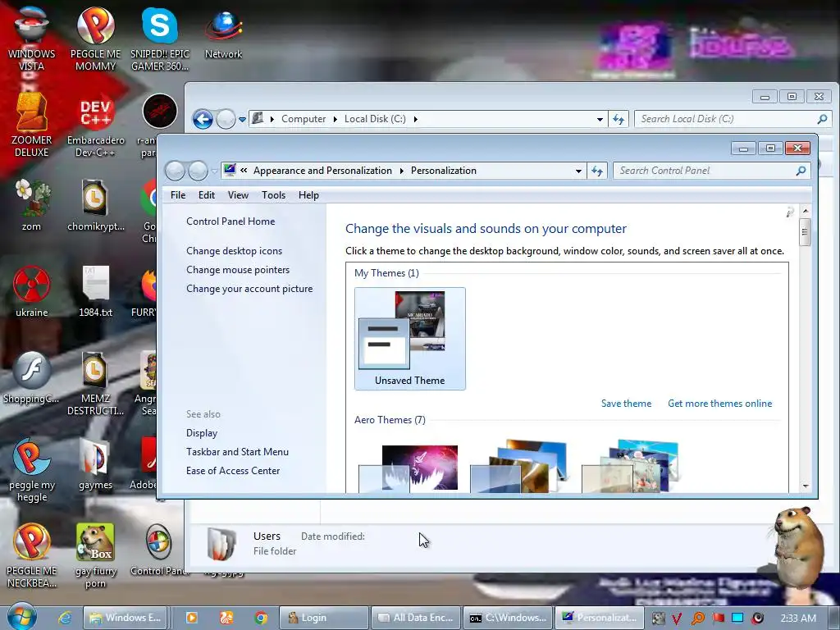Viewport: 840px width, 630px height.
Task: Open the View menu
Action: point(238,195)
